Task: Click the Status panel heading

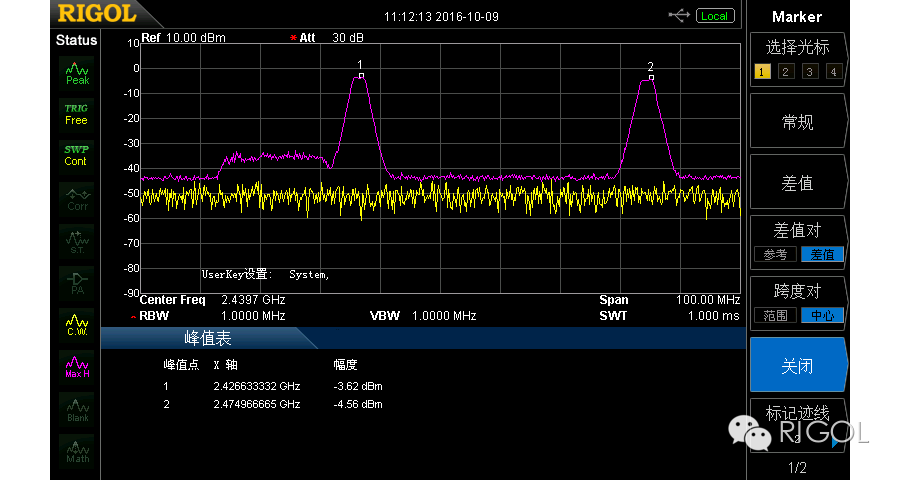Action: 76,40
